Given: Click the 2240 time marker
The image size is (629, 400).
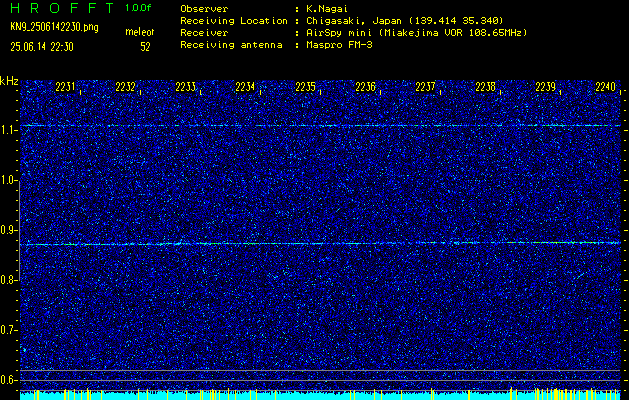Looking at the screenshot, I should point(606,87).
